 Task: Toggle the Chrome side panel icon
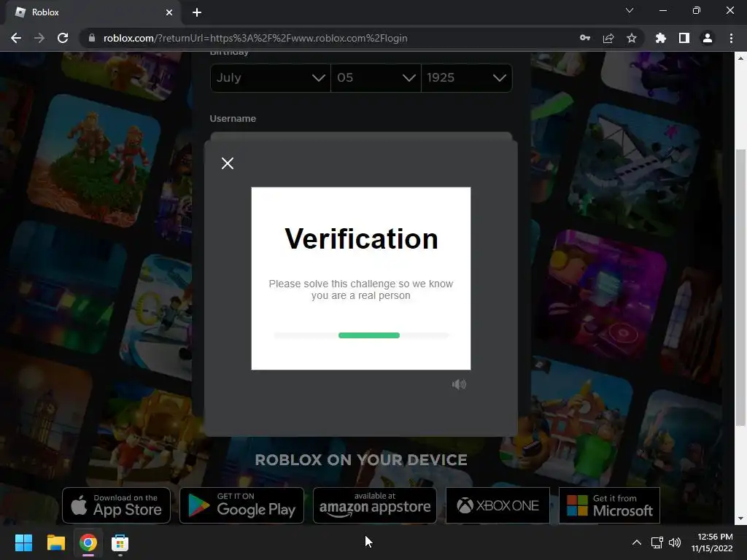coord(684,38)
